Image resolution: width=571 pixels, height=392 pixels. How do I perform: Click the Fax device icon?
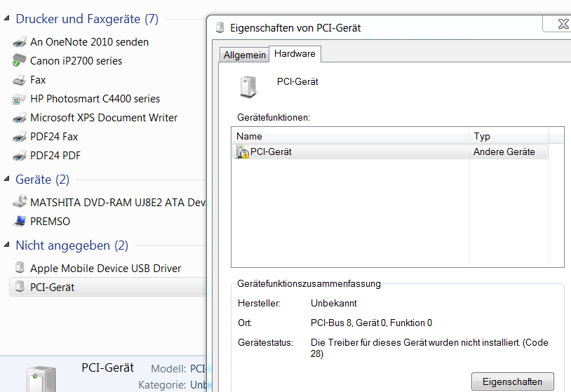[20, 80]
